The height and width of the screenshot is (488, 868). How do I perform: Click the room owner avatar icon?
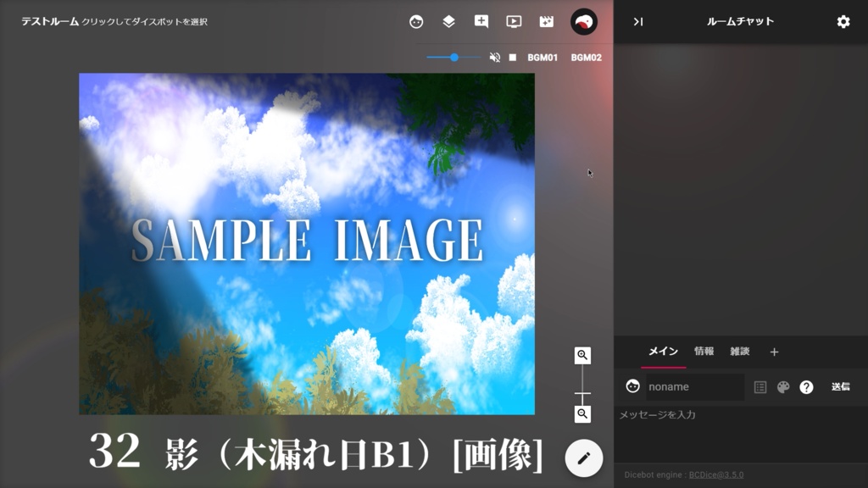pos(584,22)
